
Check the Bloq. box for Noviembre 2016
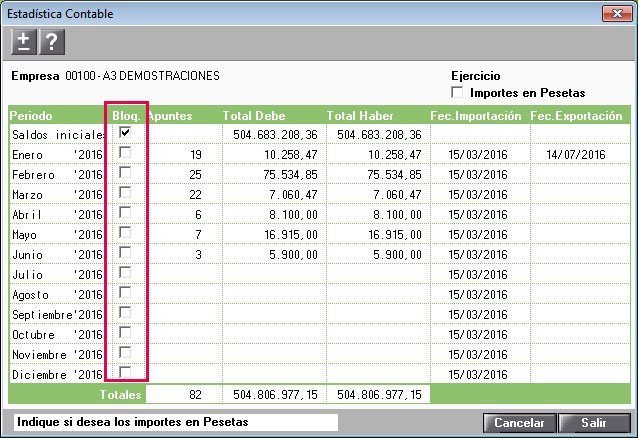[x=125, y=353]
